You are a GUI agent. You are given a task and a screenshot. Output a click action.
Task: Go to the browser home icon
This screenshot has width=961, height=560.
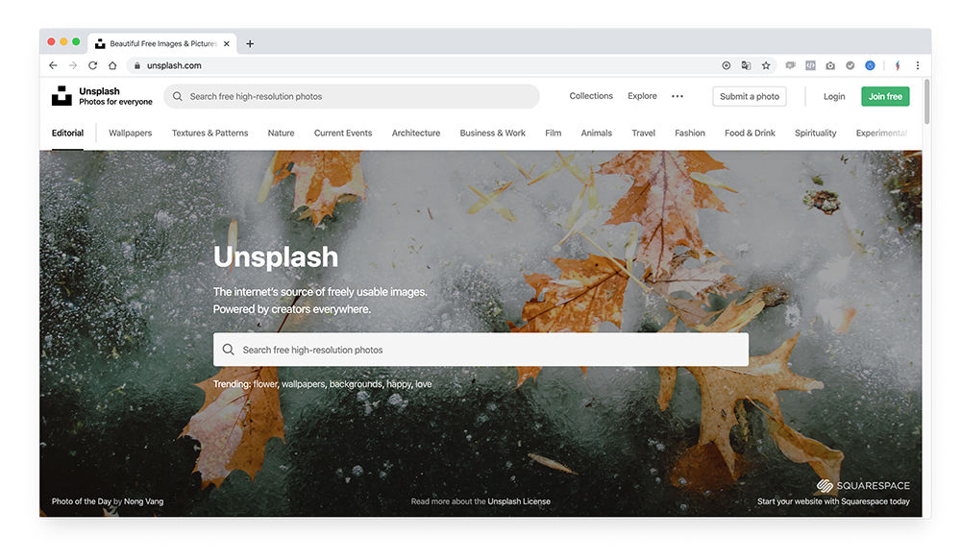tap(112, 65)
